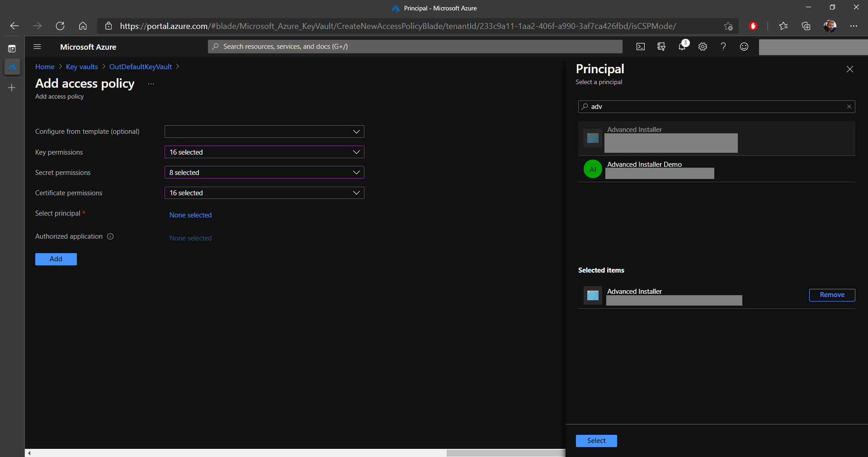The image size is (868, 457).
Task: Focus the principal search field
Action: [x=717, y=107]
